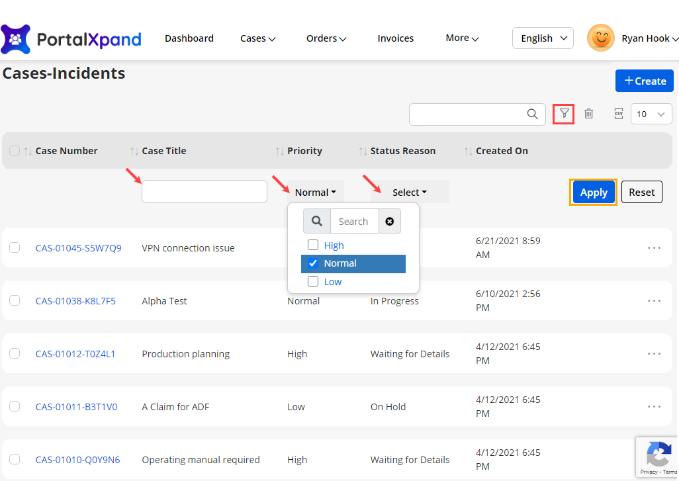
Task: Export cases using the CSV icon
Action: (618, 114)
